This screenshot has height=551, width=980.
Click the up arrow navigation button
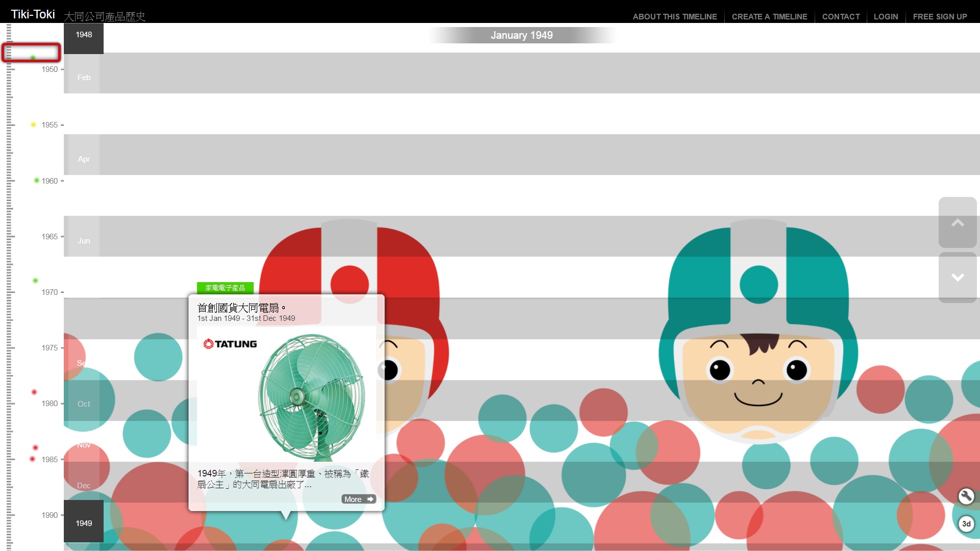pyautogui.click(x=958, y=222)
